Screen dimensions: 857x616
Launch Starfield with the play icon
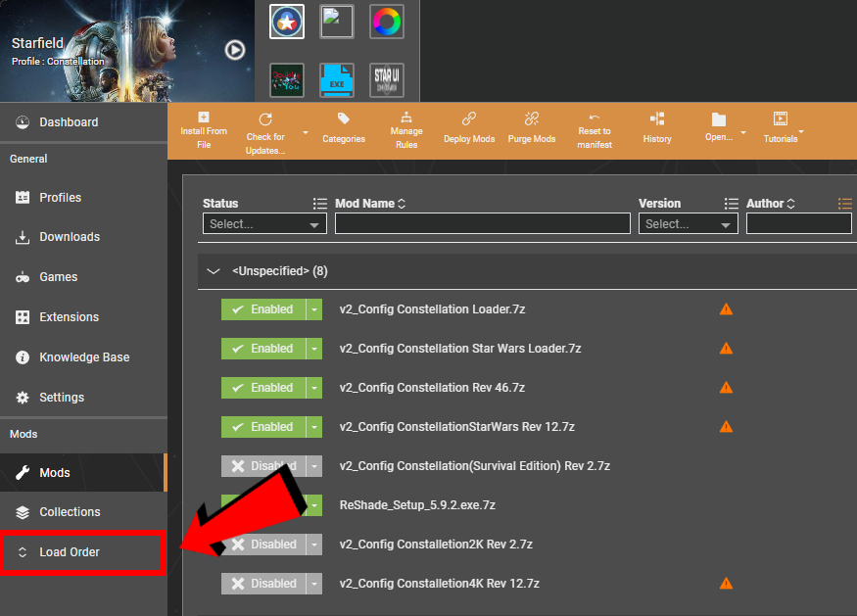235,50
